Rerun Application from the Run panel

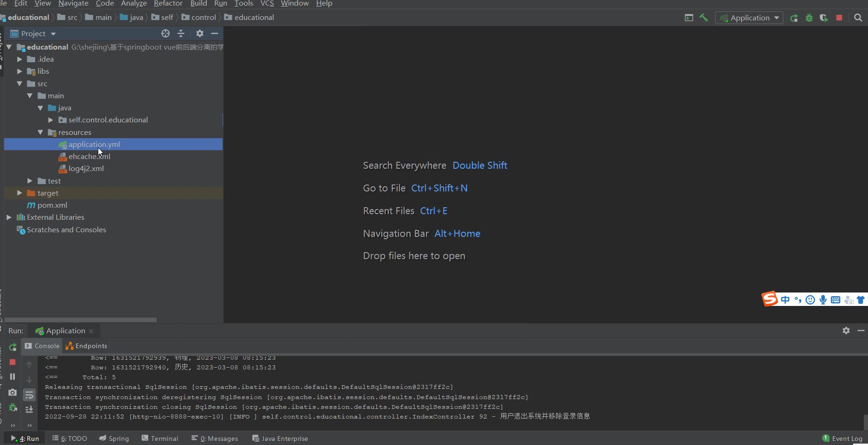click(x=13, y=347)
